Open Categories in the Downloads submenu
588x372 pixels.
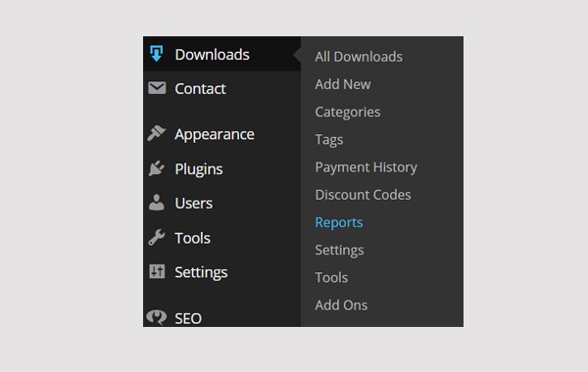click(348, 113)
